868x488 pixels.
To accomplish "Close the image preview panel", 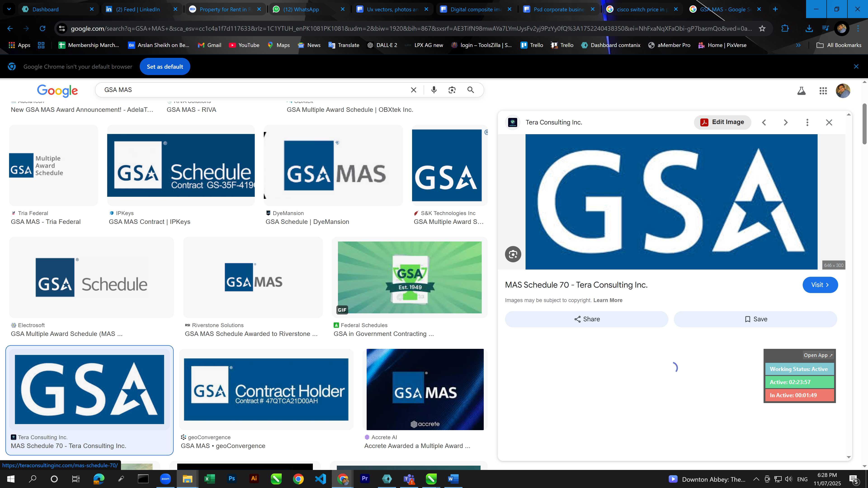I will (x=829, y=123).
